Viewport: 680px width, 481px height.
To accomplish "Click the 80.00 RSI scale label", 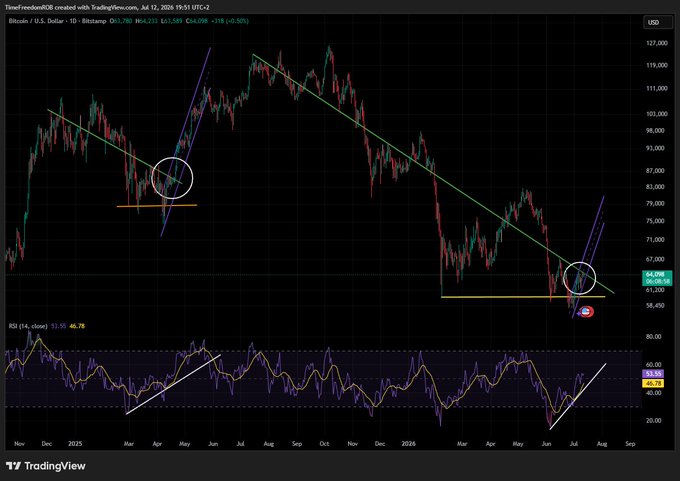I will (653, 336).
